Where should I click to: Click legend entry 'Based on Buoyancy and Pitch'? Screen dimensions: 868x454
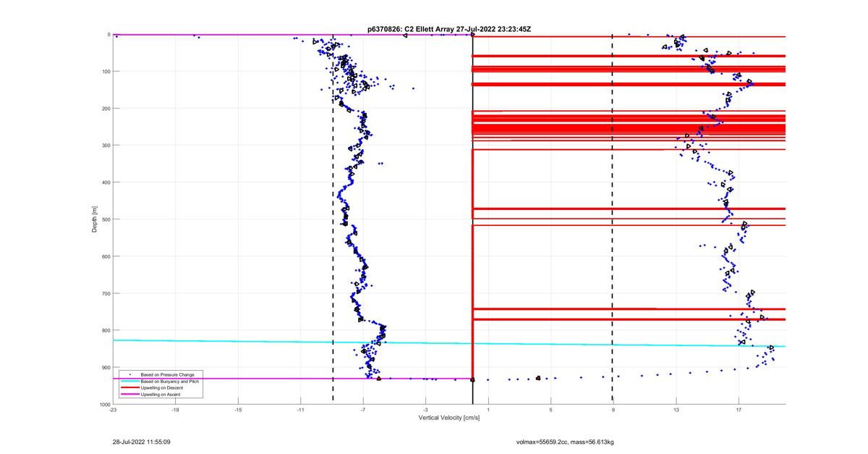coord(170,382)
